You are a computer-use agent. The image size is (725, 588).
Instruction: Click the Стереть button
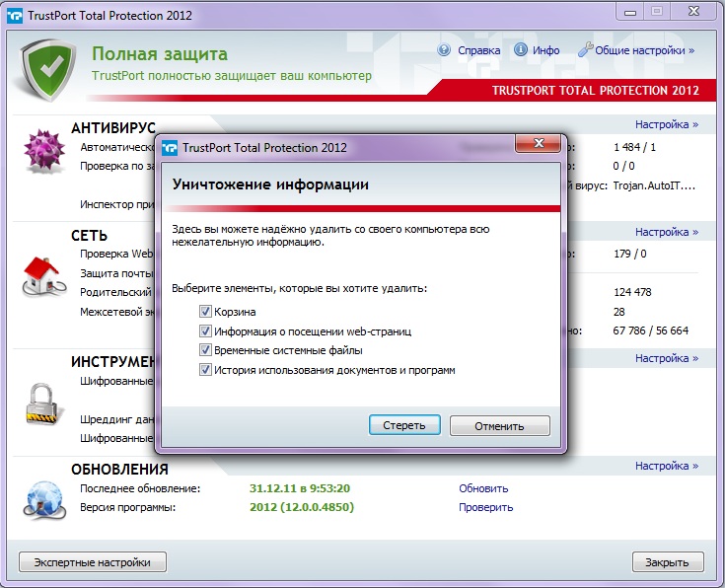pos(404,425)
